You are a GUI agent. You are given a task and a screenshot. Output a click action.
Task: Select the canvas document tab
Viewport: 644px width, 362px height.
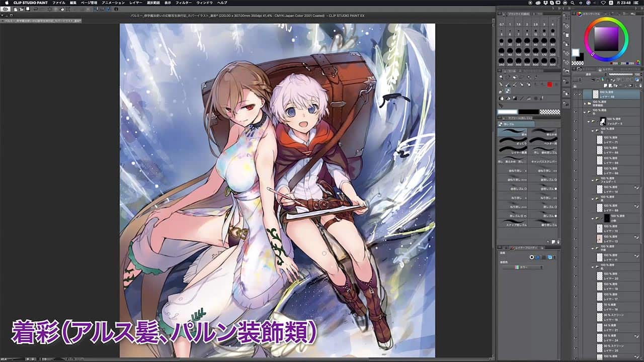(42, 21)
